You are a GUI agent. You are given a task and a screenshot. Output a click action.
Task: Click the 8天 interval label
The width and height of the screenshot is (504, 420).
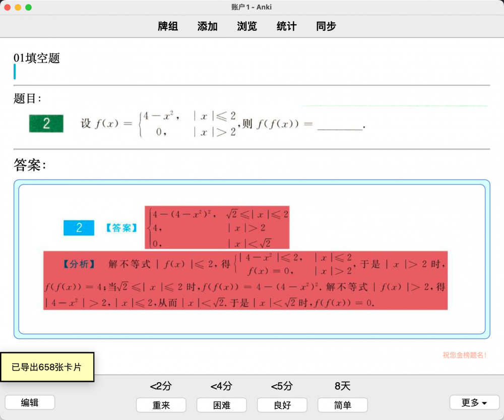(343, 386)
